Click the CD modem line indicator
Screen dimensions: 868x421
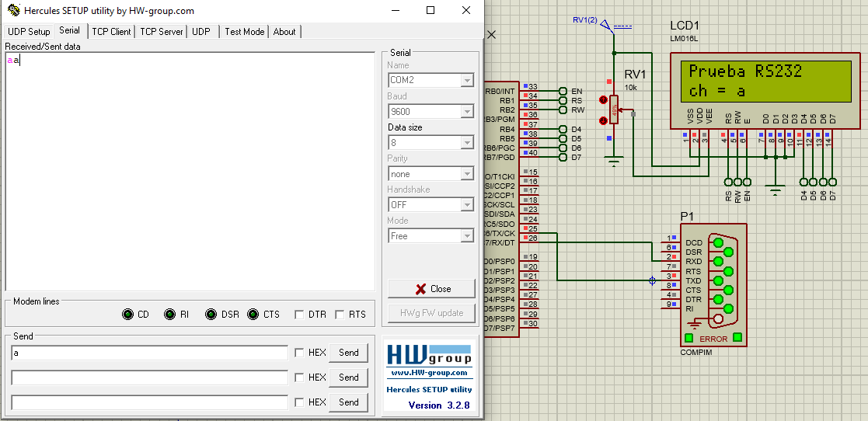coord(128,315)
